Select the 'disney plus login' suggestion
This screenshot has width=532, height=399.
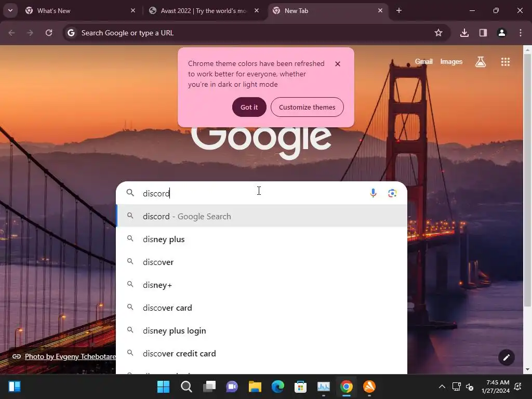click(262, 330)
